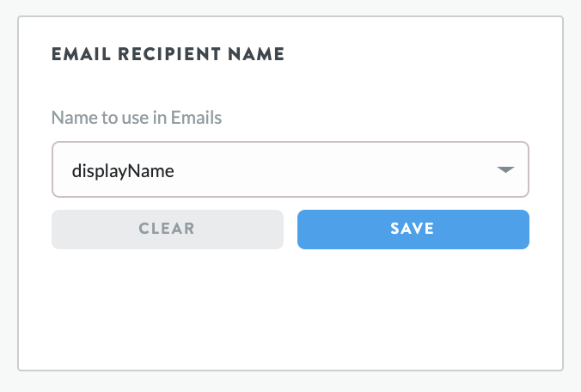
Task: Hit the gray Clear button
Action: 168,230
